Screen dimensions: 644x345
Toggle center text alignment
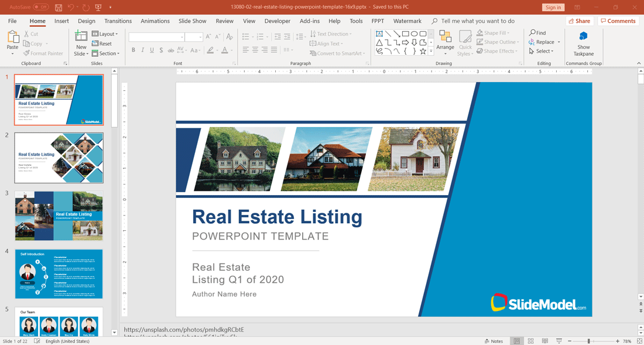click(x=256, y=50)
